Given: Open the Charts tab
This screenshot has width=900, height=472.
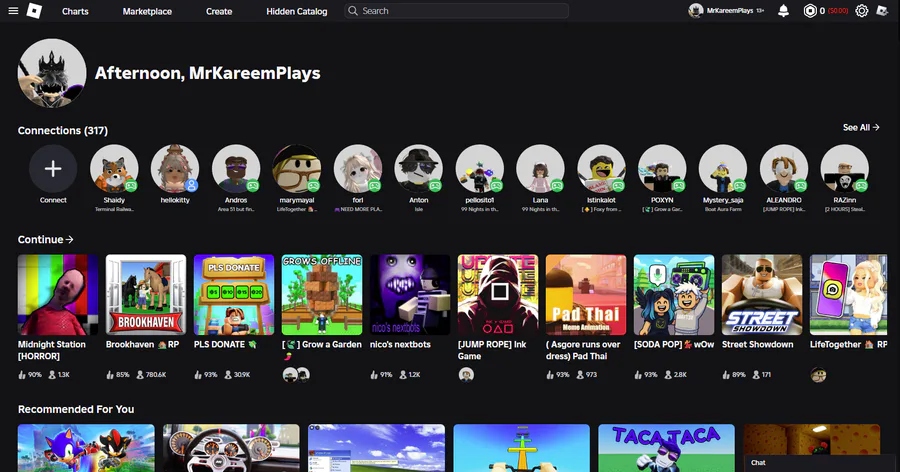Looking at the screenshot, I should click(x=75, y=11).
